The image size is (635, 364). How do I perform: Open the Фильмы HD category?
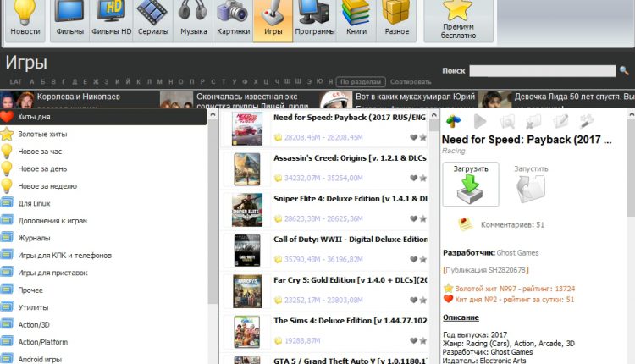click(112, 20)
